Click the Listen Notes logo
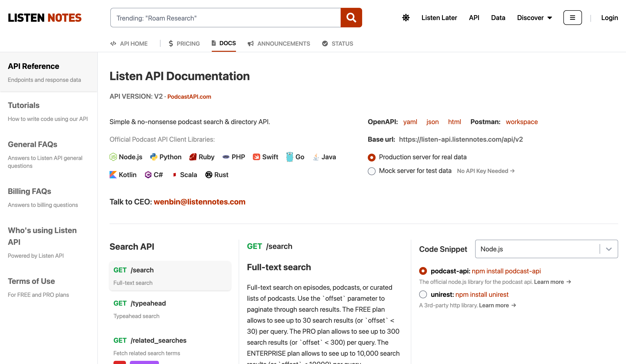This screenshot has width=626, height=364. click(x=45, y=18)
